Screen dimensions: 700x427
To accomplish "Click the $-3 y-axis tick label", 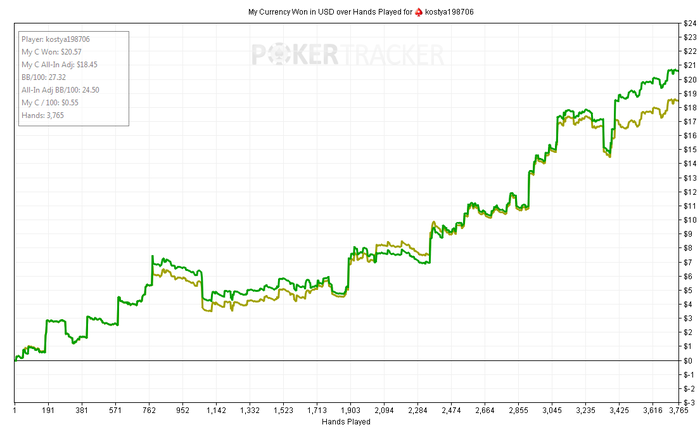I will (689, 402).
